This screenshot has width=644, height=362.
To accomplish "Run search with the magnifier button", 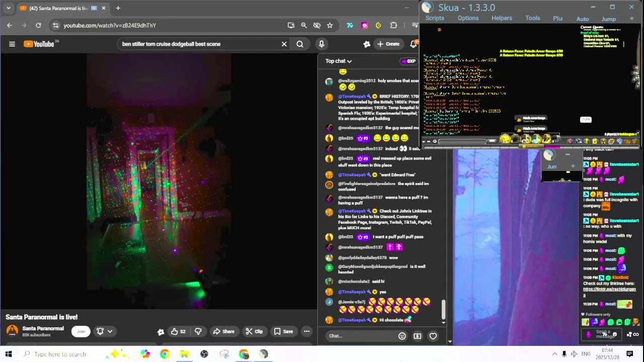I will [300, 44].
